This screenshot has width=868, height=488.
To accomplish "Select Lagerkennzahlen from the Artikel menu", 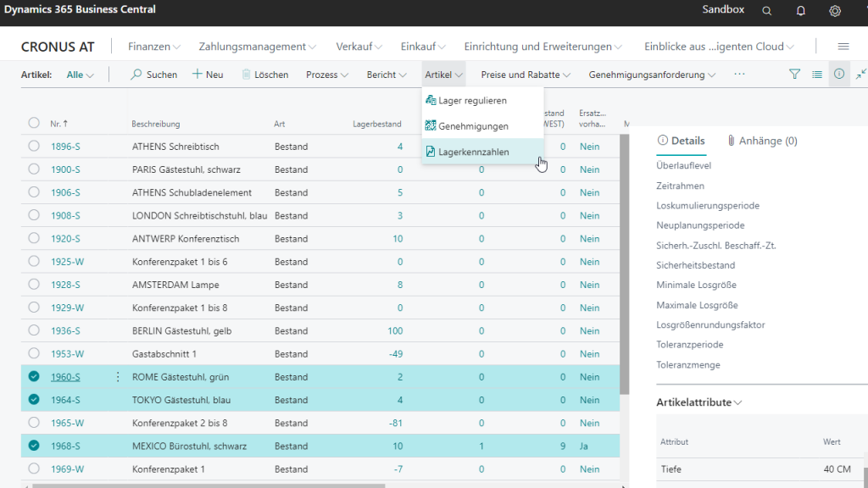I will 473,152.
